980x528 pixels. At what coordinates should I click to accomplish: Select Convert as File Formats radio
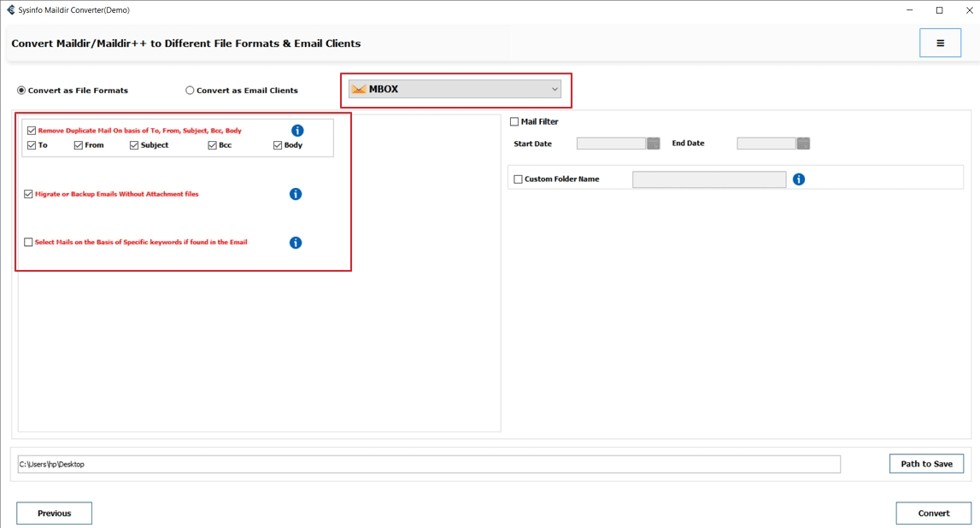pyautogui.click(x=22, y=91)
